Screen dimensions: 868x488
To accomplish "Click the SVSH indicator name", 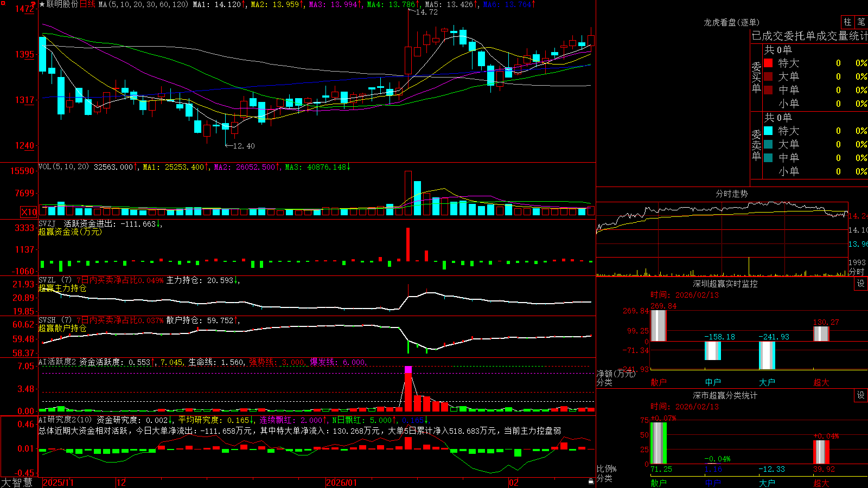I will coord(47,320).
